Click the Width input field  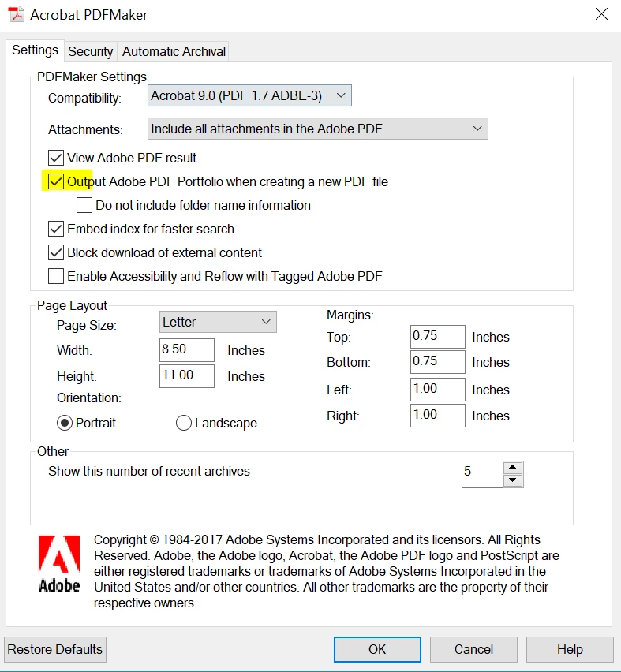(x=186, y=350)
